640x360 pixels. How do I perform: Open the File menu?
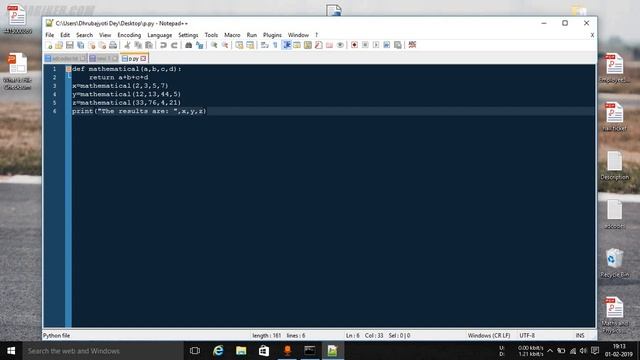coord(50,35)
